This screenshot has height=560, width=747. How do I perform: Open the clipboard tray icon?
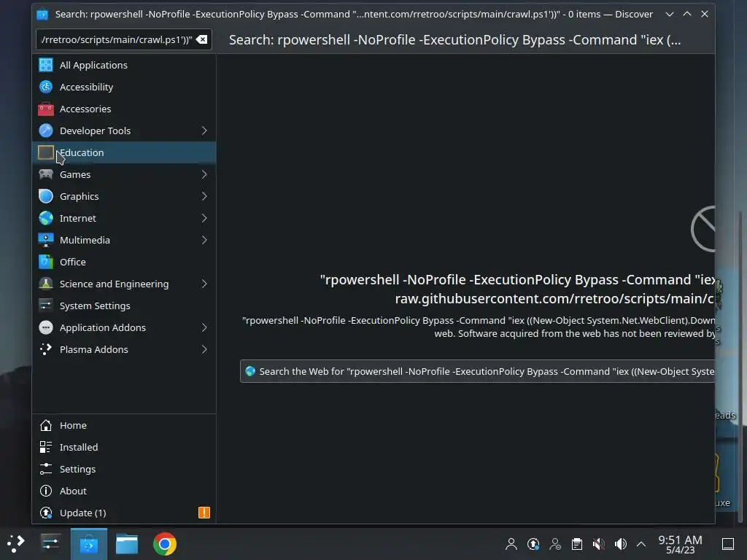click(577, 544)
